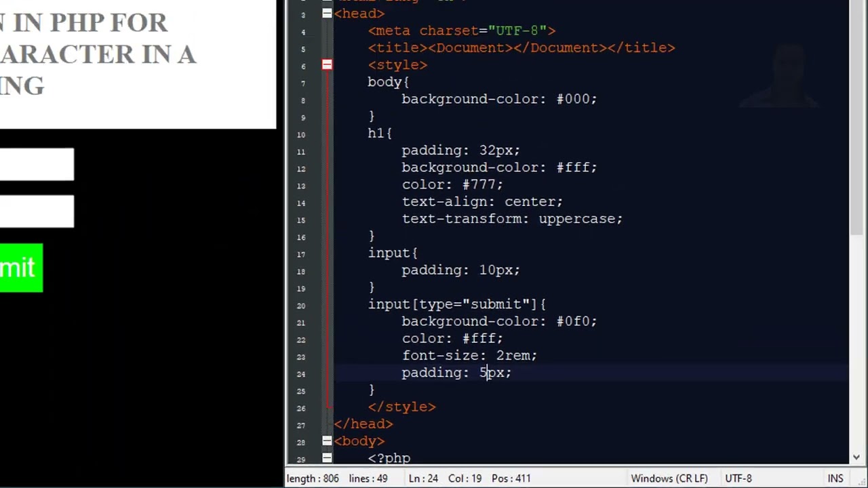Click the '<body>' tag on line 28

[x=359, y=441]
